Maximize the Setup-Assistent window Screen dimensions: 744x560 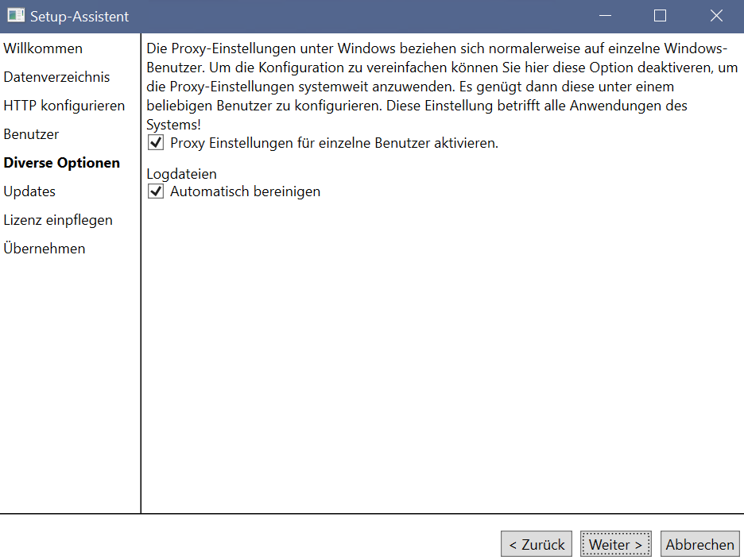tap(660, 16)
